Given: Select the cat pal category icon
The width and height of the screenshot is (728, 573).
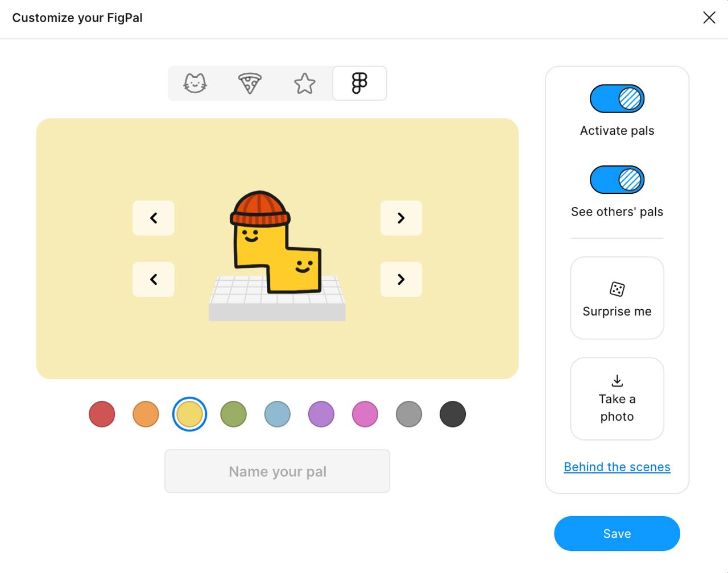Looking at the screenshot, I should point(195,84).
